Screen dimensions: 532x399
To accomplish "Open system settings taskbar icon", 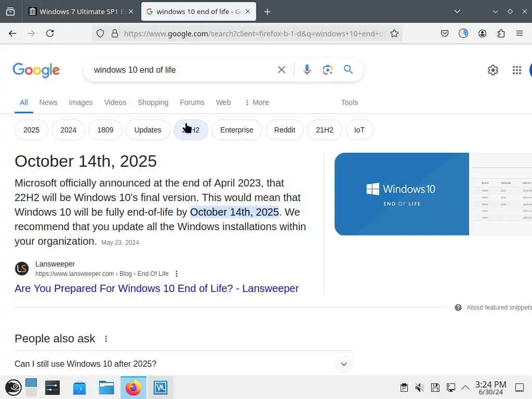I will click(x=52, y=388).
